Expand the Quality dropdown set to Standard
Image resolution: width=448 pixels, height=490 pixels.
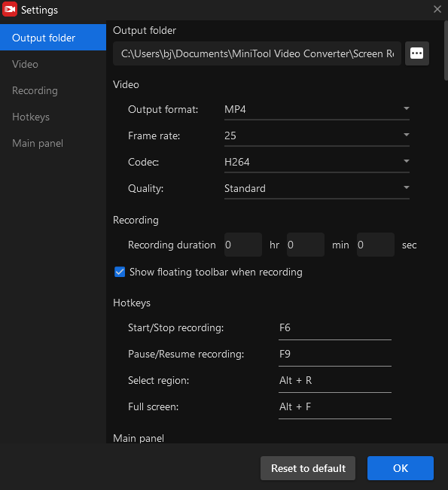(317, 188)
